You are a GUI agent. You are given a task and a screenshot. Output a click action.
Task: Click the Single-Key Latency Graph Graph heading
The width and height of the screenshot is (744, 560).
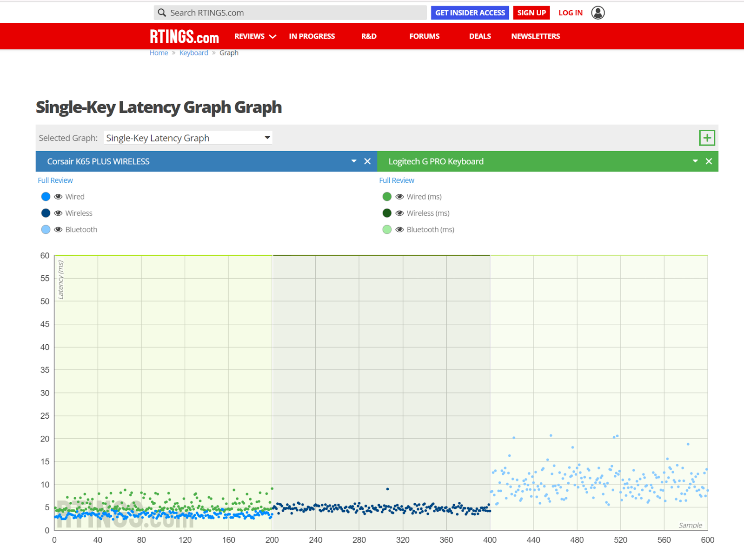(159, 107)
